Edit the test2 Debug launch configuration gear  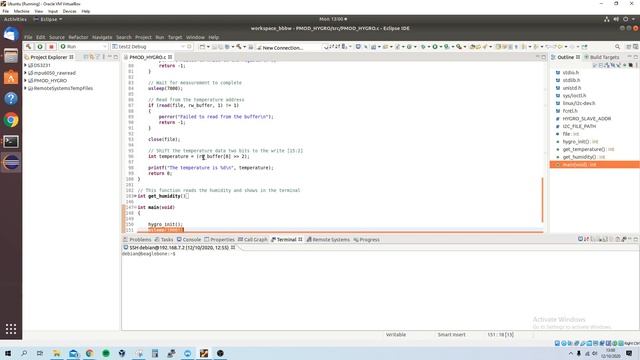(189, 47)
